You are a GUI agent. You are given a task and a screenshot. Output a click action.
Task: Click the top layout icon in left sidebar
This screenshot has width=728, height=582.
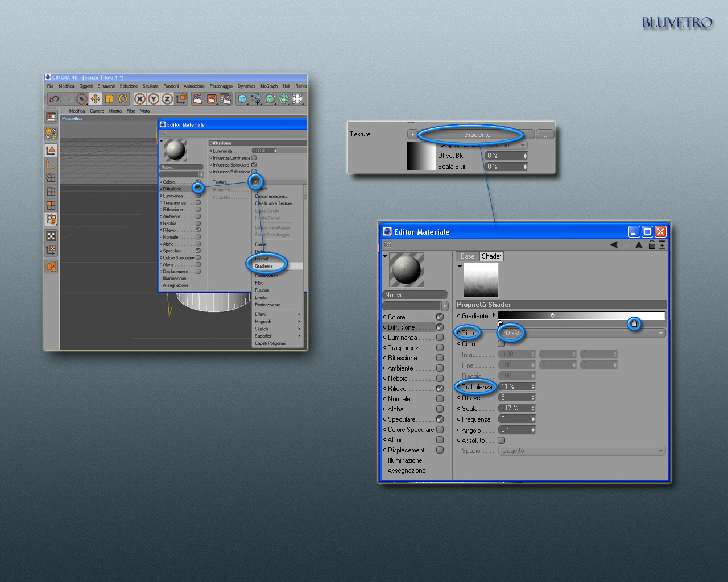51,117
